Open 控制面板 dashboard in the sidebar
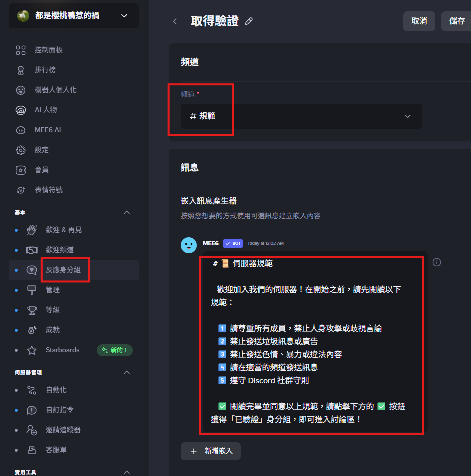 [x=48, y=50]
